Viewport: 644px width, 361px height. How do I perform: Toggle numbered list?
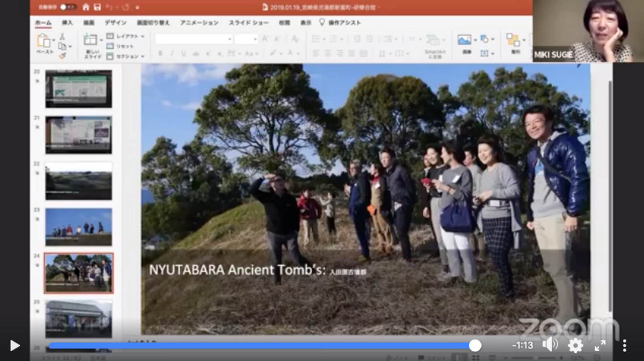coord(333,39)
